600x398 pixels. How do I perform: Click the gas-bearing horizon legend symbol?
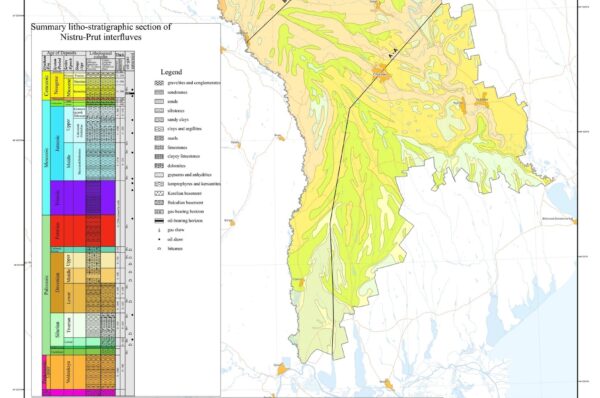(159, 212)
